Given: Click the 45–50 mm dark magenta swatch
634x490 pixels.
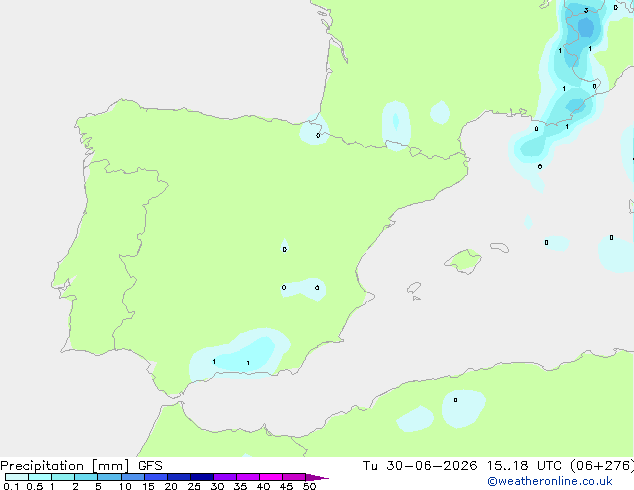Looking at the screenshot, I should 294,477.
